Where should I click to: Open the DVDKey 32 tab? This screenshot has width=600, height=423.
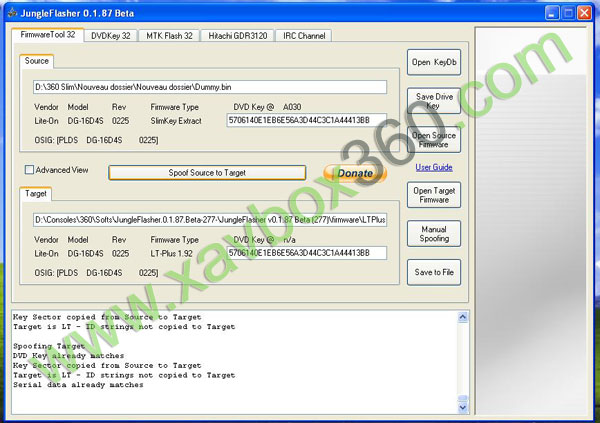point(111,36)
